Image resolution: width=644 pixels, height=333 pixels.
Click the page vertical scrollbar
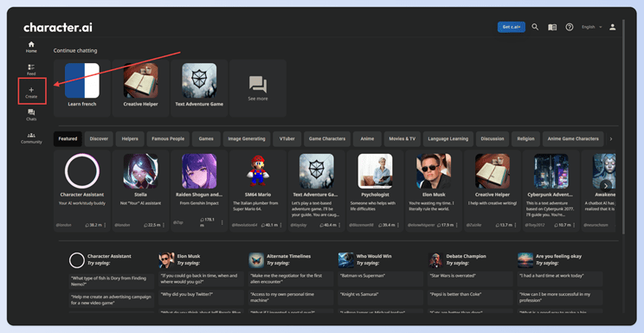pos(623,127)
